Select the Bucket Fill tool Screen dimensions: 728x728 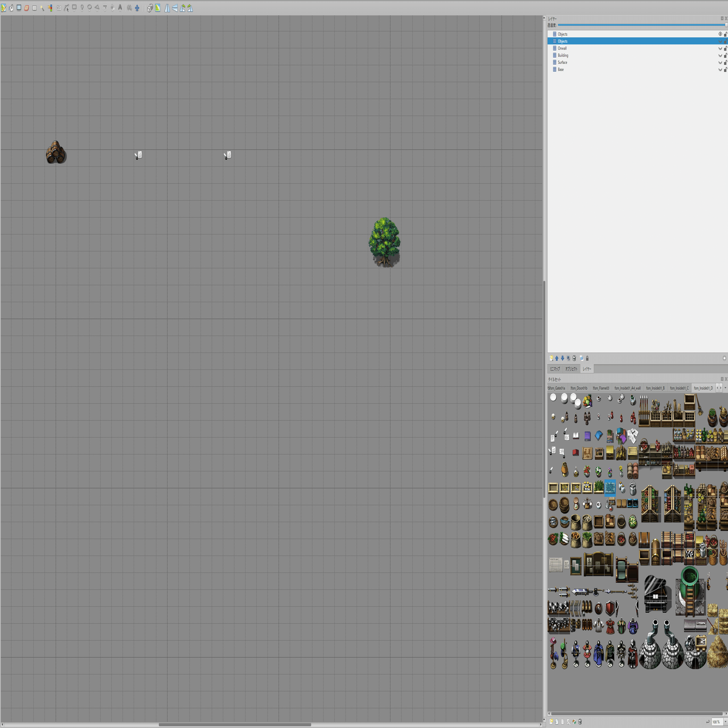(11, 8)
